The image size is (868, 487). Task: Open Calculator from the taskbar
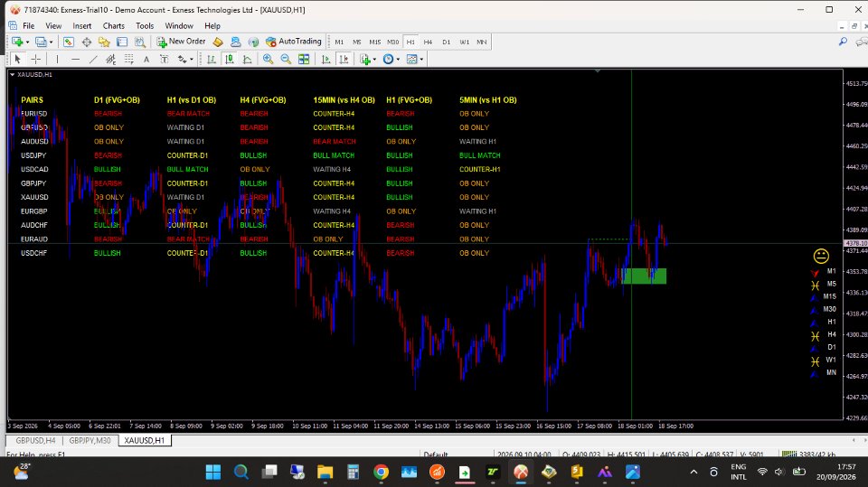click(x=354, y=472)
